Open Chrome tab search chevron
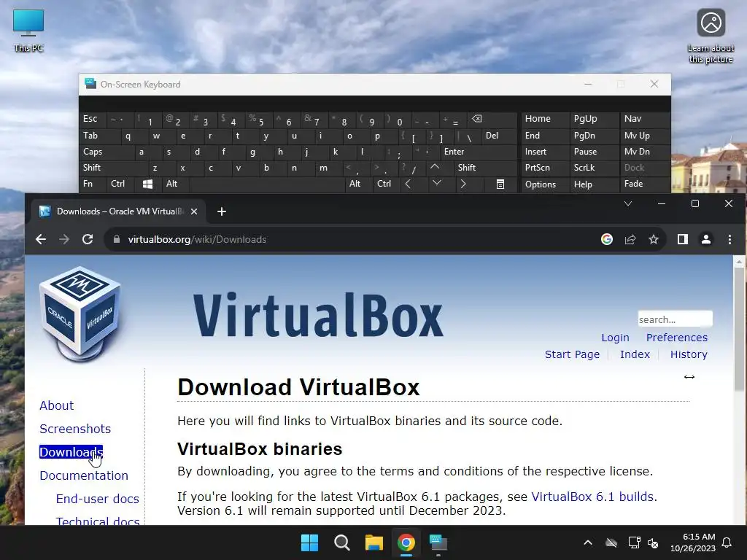Screen dimensions: 747x560 628,204
